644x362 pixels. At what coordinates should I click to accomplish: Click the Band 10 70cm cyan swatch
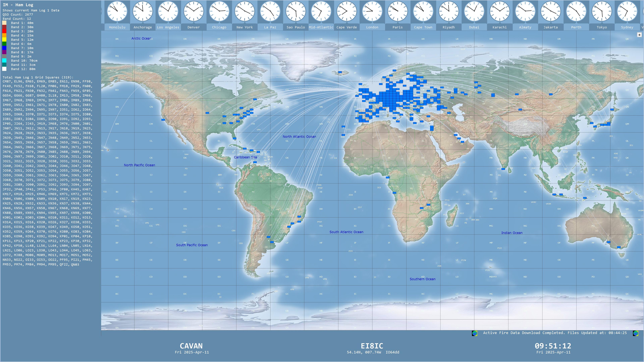pyautogui.click(x=4, y=61)
